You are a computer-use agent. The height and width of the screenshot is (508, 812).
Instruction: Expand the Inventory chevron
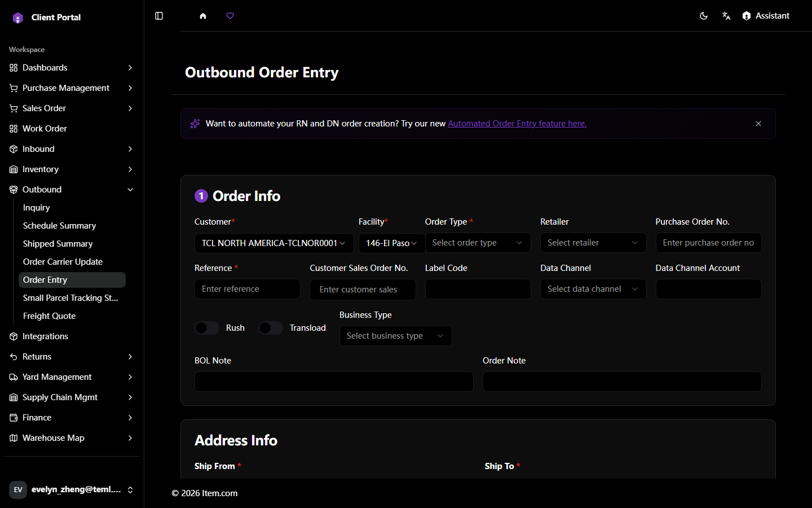point(130,169)
